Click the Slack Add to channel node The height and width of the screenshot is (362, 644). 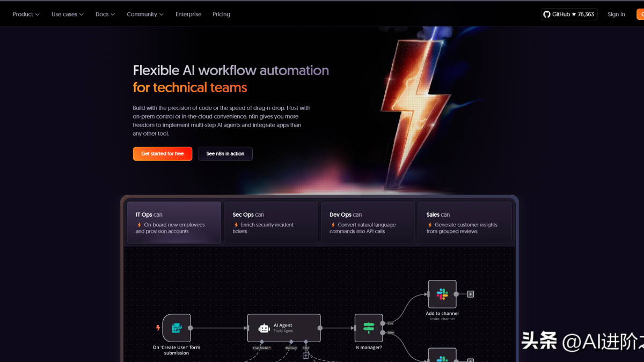[442, 294]
